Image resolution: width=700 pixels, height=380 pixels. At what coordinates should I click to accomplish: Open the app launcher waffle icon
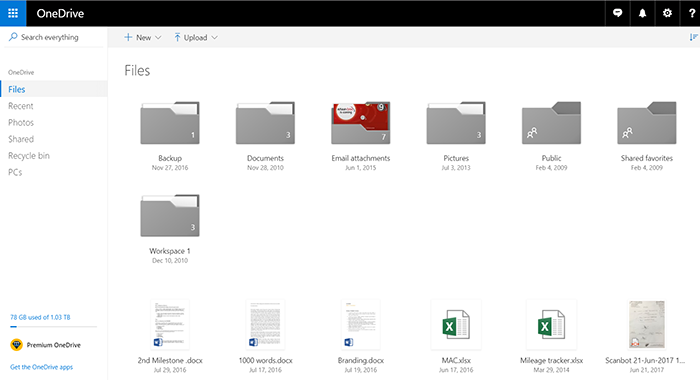[x=13, y=13]
